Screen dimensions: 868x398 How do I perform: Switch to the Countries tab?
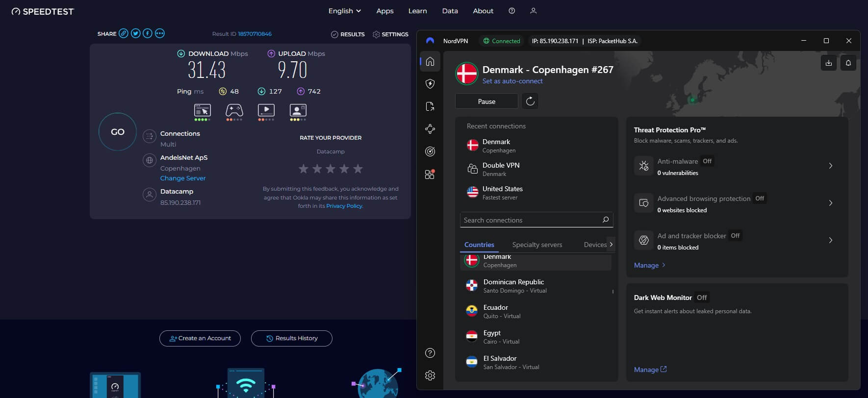pyautogui.click(x=479, y=245)
